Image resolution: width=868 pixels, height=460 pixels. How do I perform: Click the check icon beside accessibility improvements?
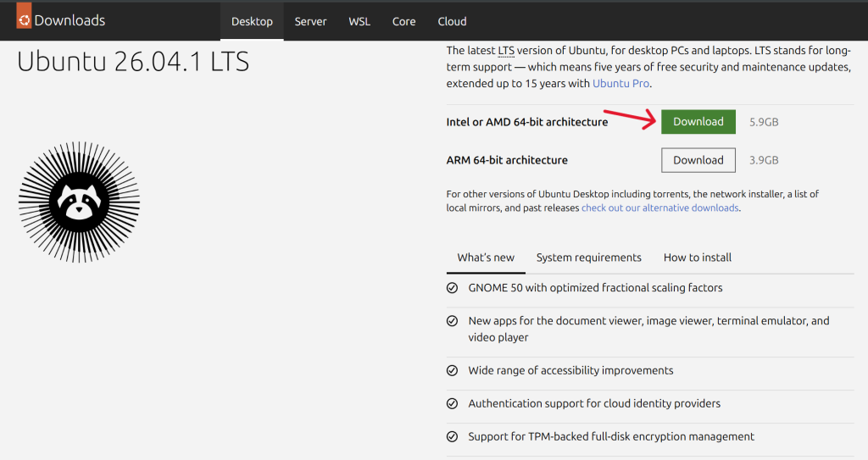tap(453, 370)
